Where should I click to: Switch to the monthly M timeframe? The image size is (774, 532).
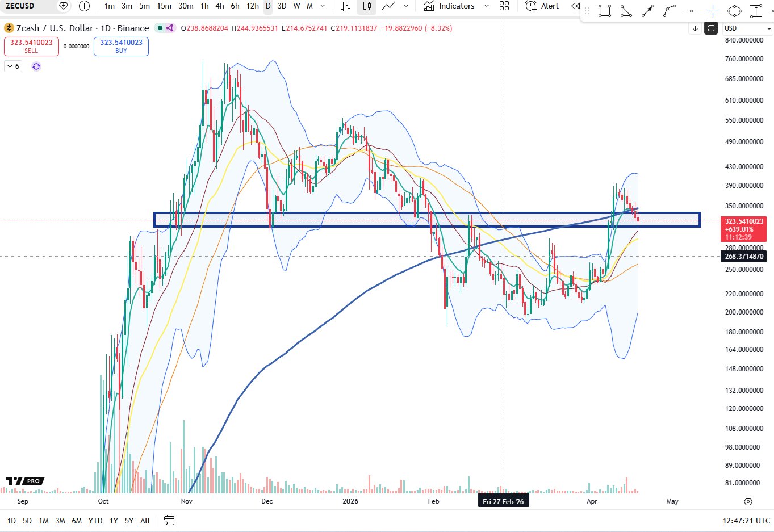pyautogui.click(x=309, y=6)
